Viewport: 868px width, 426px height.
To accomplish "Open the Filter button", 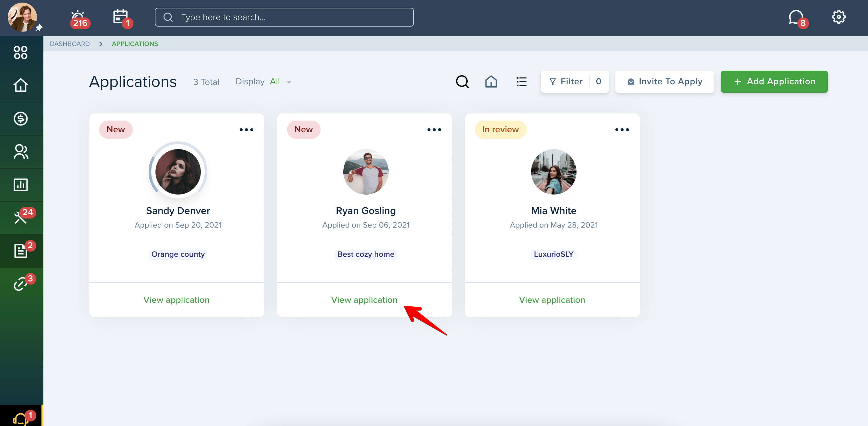I will coord(575,82).
